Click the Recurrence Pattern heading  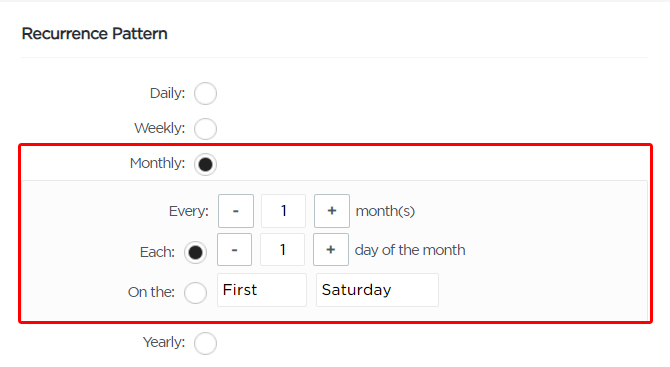94,34
